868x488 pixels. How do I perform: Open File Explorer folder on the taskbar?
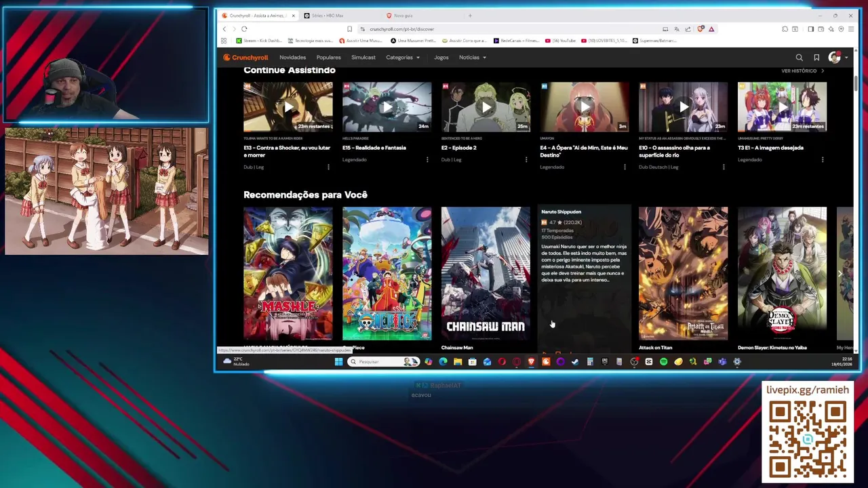click(458, 362)
